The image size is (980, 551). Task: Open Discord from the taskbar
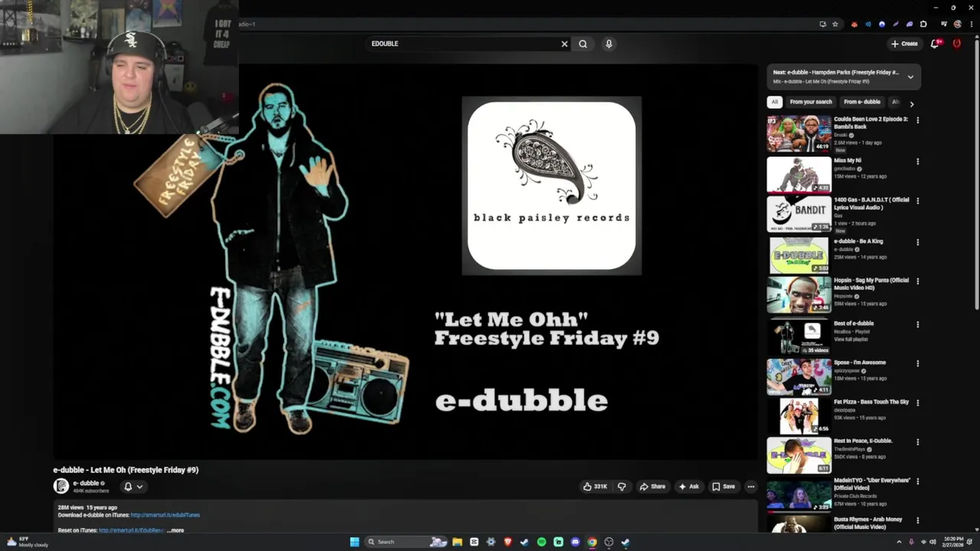575,542
